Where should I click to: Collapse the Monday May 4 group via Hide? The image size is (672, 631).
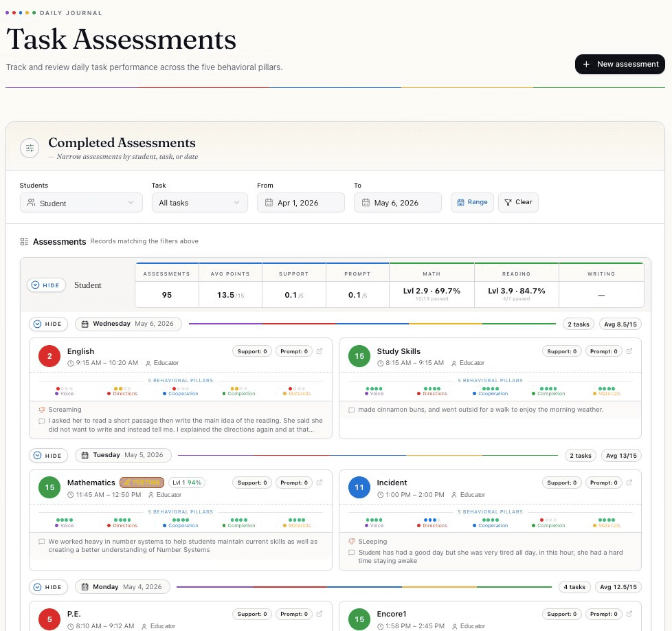[48, 587]
